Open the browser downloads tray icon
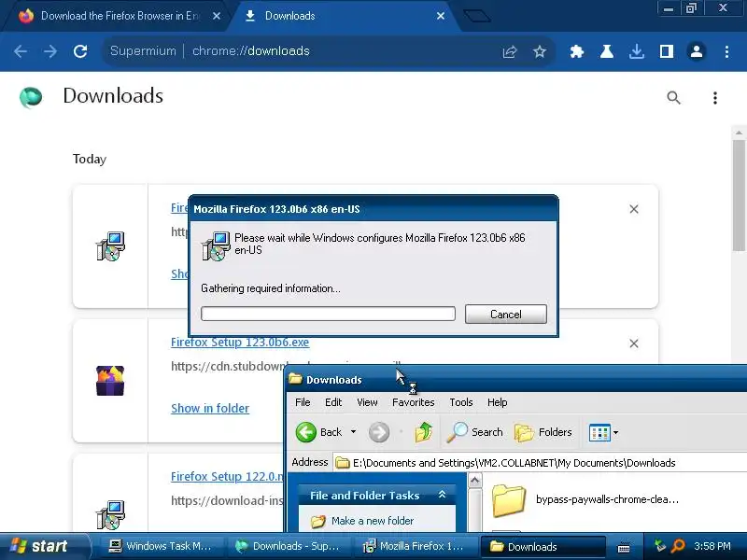 [x=637, y=51]
